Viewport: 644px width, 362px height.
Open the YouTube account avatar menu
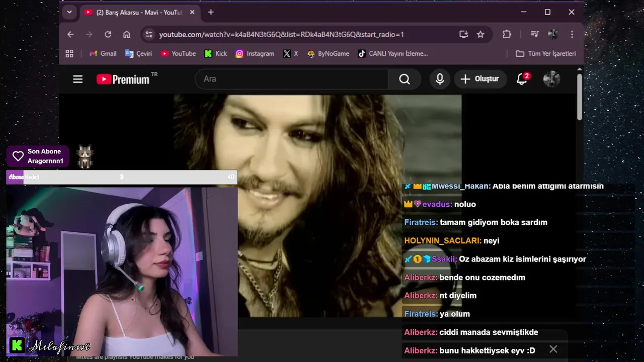[552, 79]
